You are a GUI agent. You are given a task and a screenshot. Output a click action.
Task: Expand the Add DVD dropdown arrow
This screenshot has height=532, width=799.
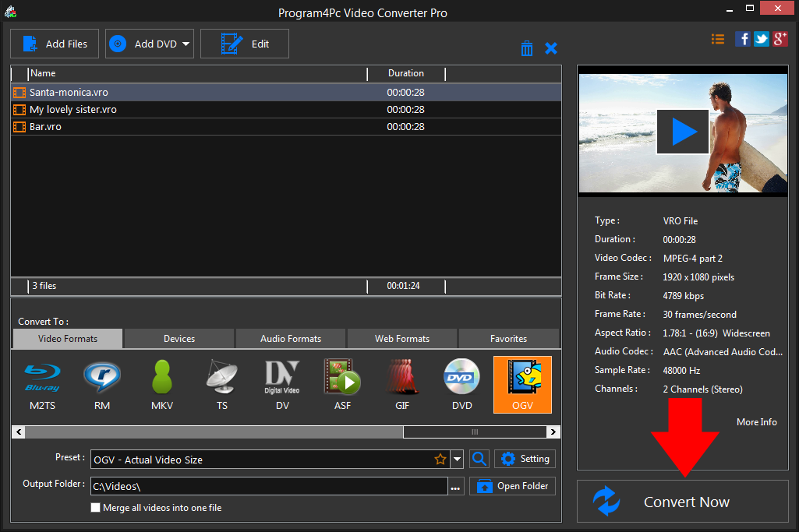point(186,44)
